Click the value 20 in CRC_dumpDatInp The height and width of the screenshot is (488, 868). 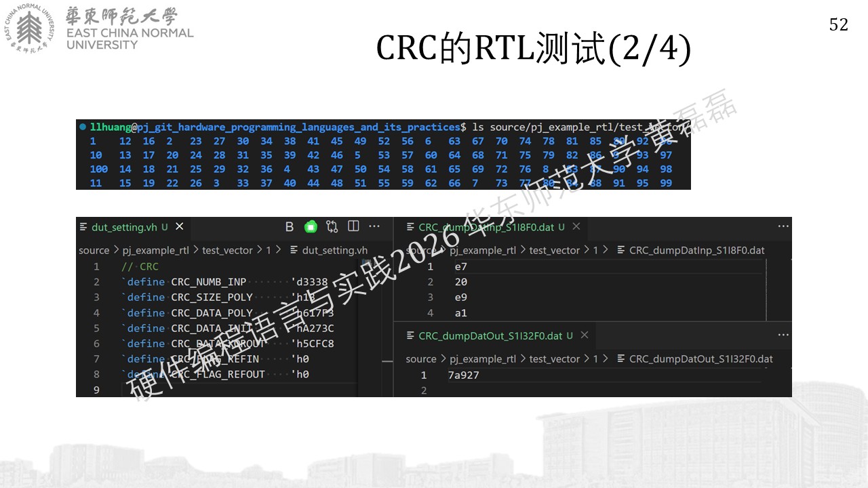coord(461,282)
